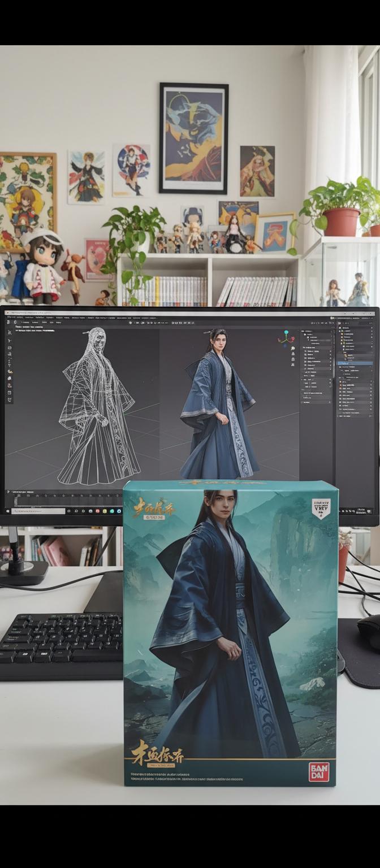Click the magnifier zoom icon below the axis gizmo
This screenshot has width=380, height=868.
click(293, 349)
